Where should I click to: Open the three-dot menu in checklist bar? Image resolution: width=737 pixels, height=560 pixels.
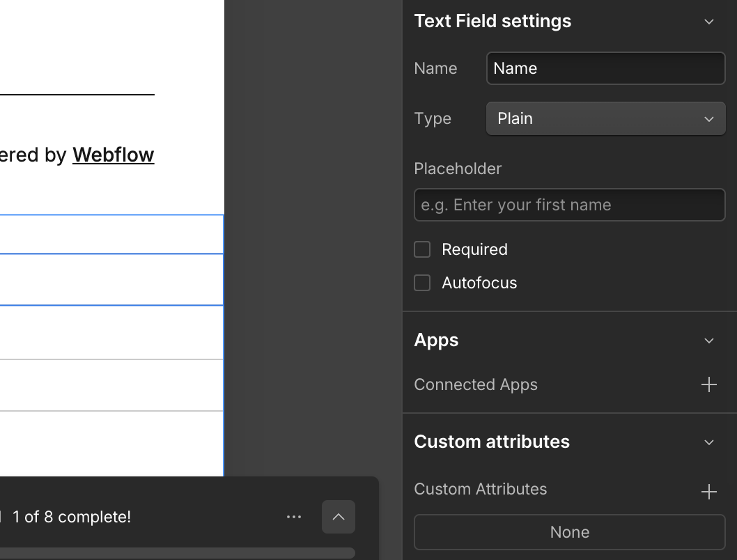[294, 517]
